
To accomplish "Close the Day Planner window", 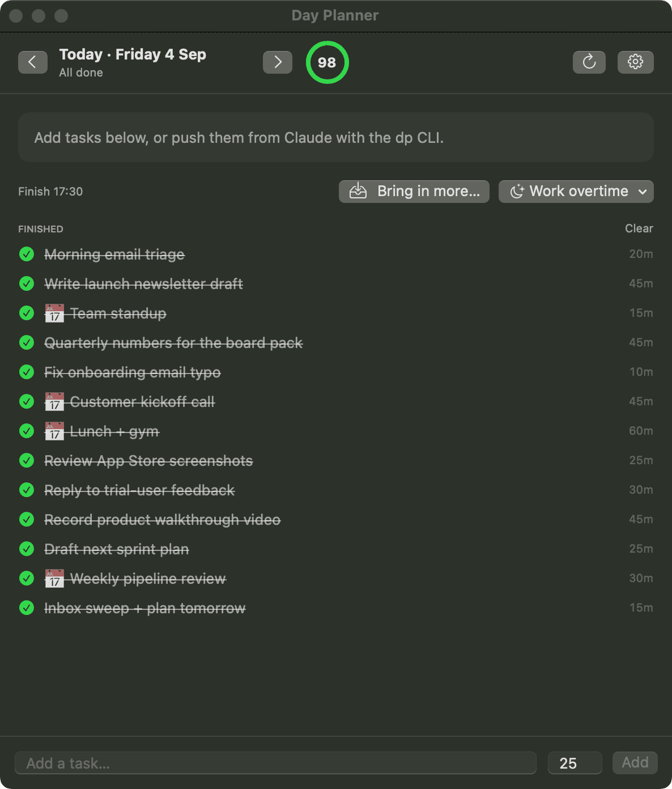I will click(16, 16).
